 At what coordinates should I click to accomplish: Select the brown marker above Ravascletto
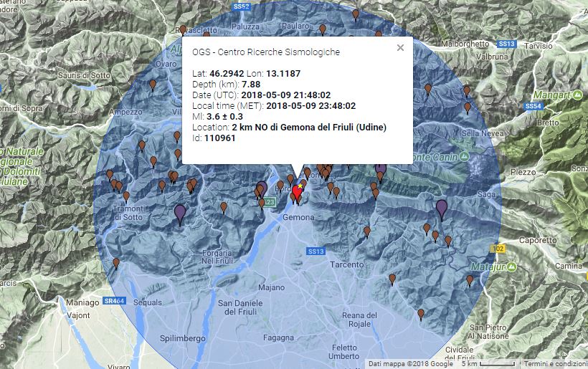(x=184, y=30)
